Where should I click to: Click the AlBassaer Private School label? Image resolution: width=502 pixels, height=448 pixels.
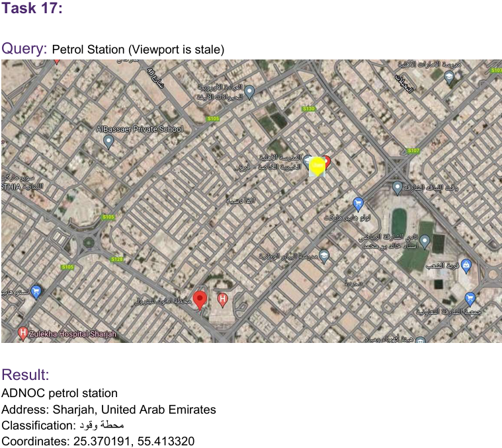tap(140, 130)
